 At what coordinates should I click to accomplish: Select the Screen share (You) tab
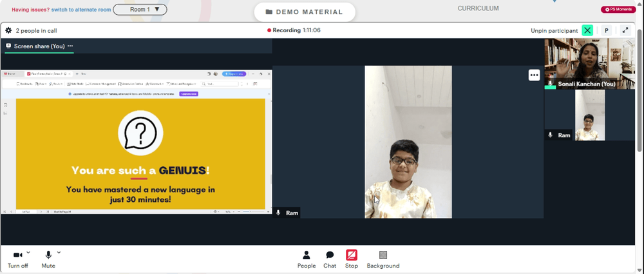39,46
